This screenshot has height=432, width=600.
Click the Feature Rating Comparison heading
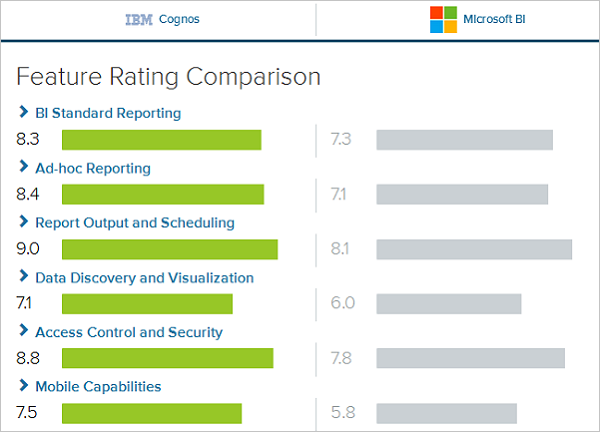(169, 76)
